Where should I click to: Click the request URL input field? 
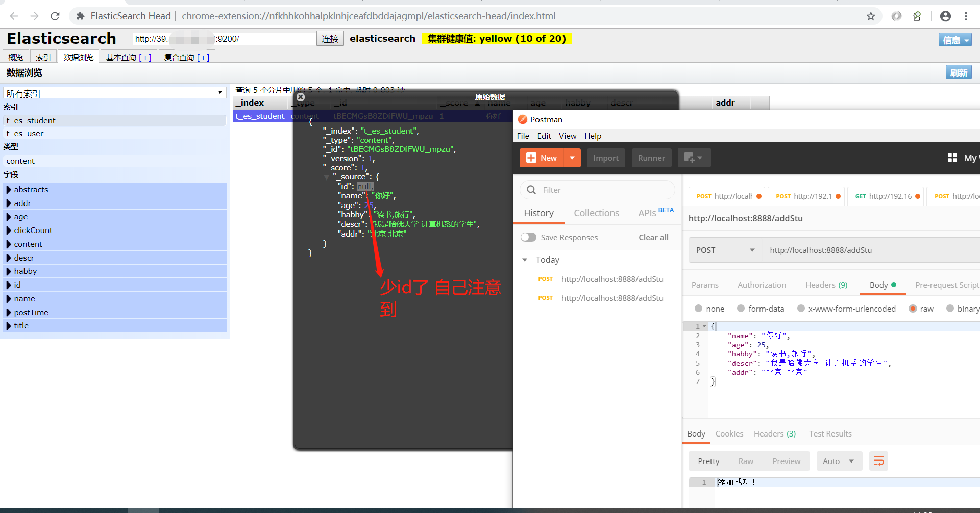871,250
